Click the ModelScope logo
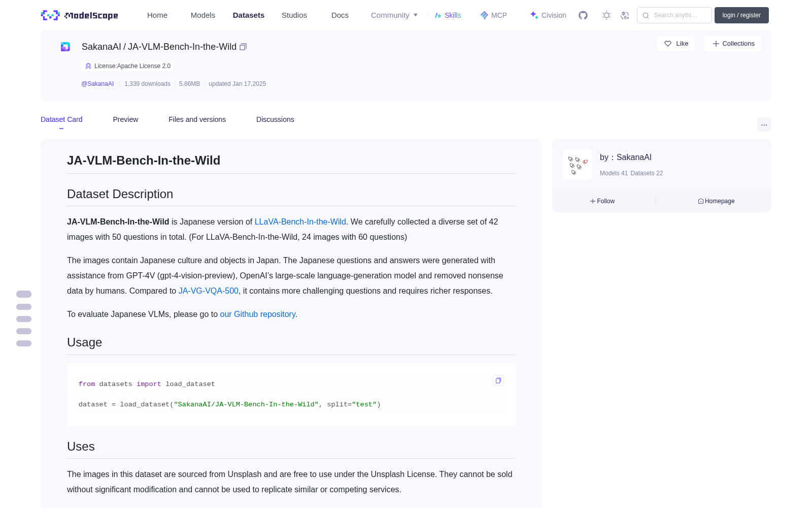 click(x=80, y=15)
